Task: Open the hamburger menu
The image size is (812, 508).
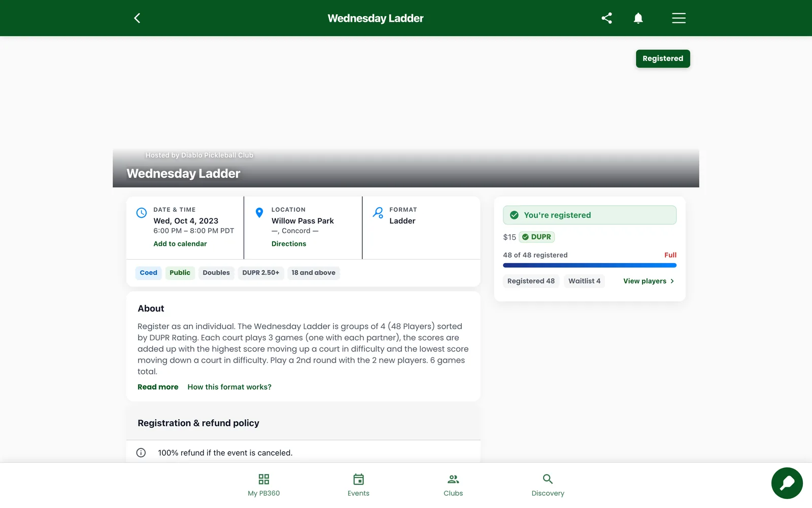Action: 679,18
